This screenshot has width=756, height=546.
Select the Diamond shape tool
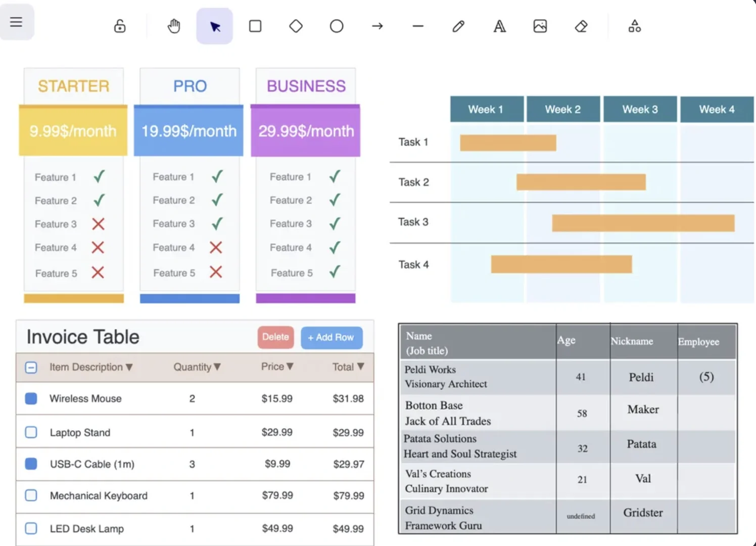click(296, 26)
